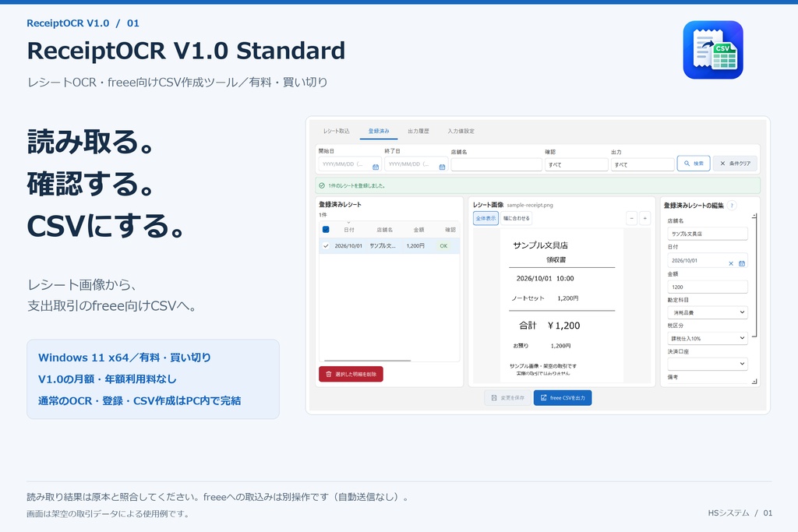
Task: Click the ReceiptOCR CSV app logo
Action: (713, 50)
